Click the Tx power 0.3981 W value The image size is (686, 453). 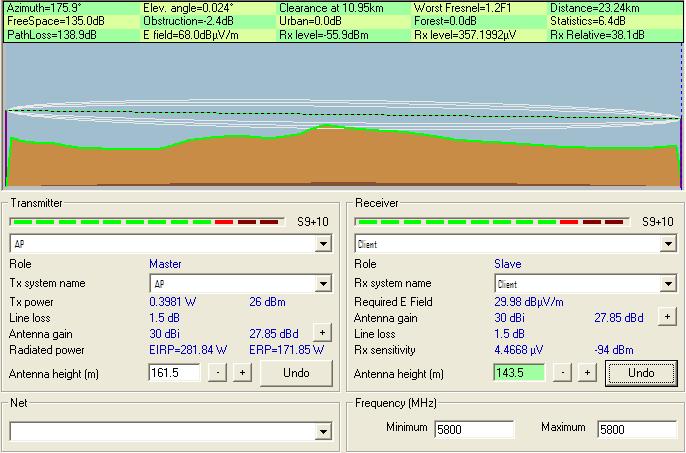tap(172, 302)
